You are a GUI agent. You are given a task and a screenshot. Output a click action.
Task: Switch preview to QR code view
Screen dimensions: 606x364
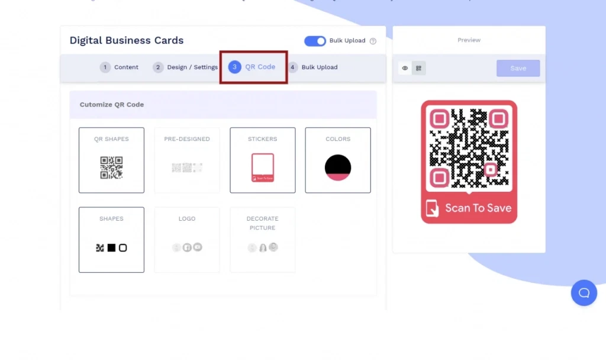coord(418,68)
